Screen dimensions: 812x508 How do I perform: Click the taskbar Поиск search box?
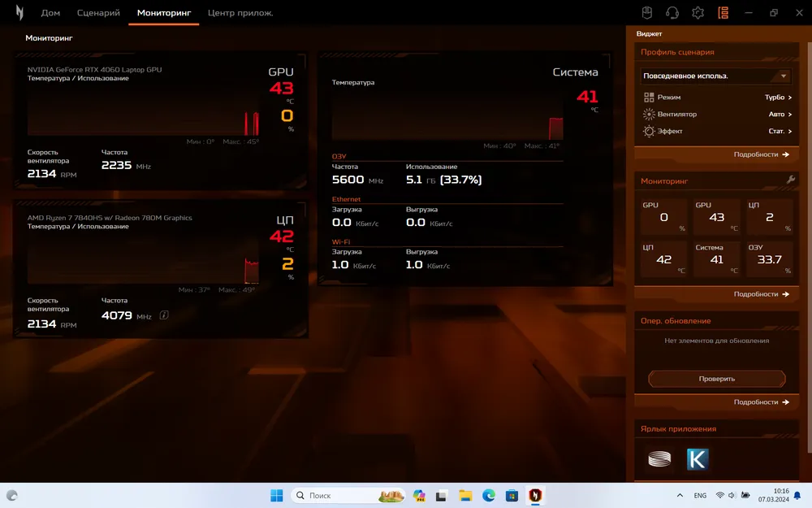point(348,496)
